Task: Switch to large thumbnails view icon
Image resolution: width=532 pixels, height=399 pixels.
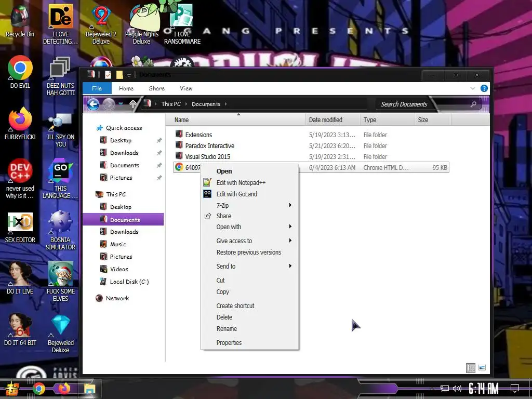Action: click(x=482, y=368)
